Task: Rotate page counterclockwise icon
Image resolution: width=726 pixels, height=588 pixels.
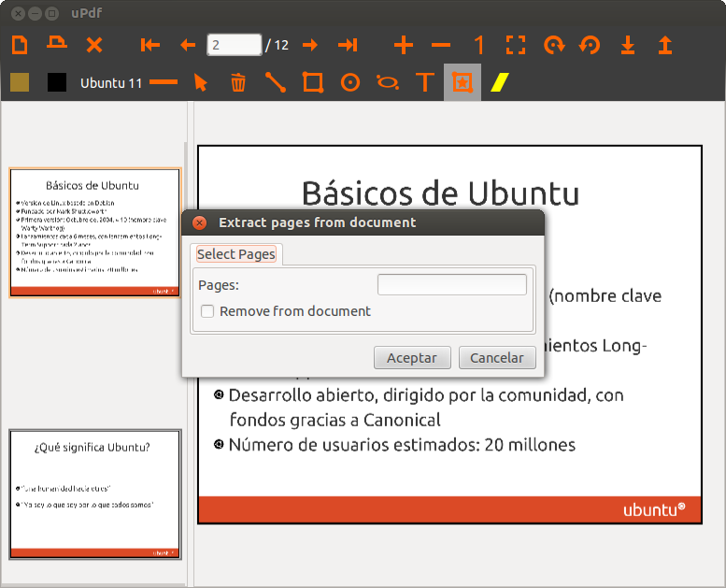Action: [x=590, y=45]
